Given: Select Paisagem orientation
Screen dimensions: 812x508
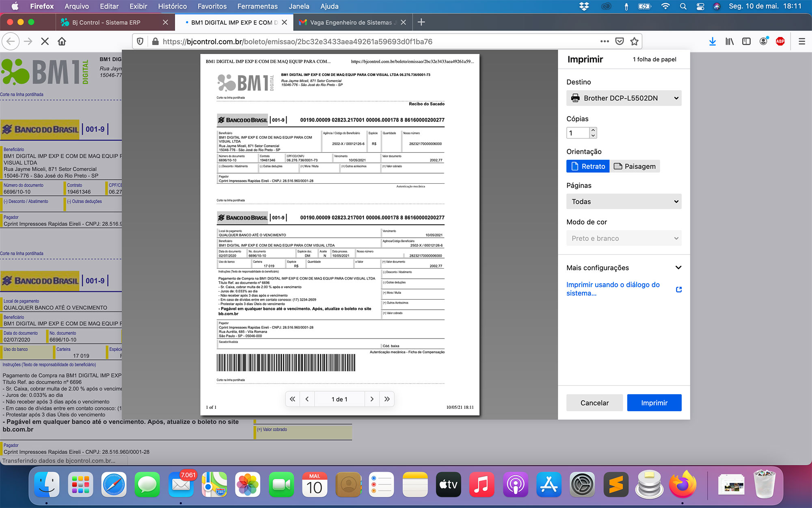Looking at the screenshot, I should [x=635, y=166].
